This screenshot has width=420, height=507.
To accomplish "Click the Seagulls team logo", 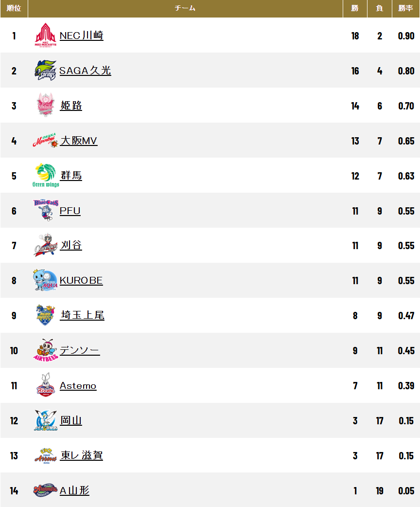I will [46, 420].
